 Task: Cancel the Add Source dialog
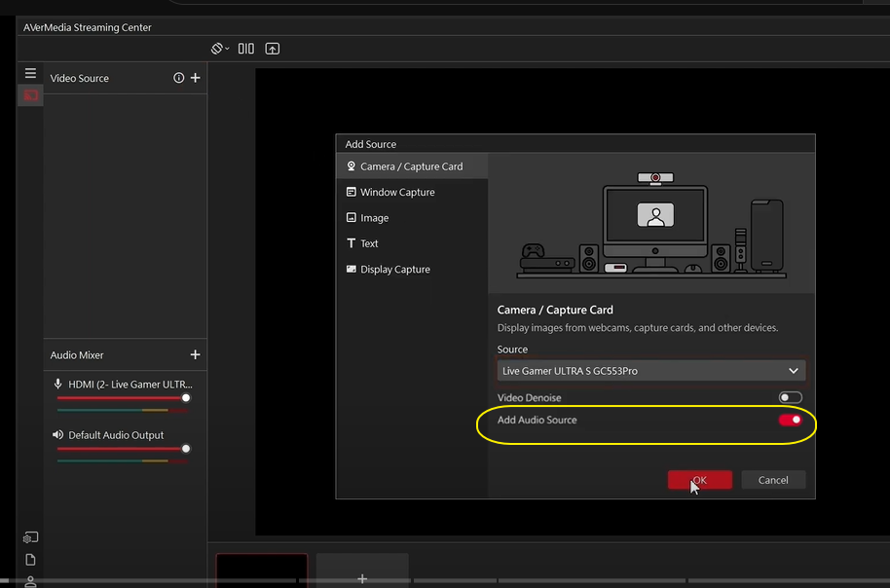[773, 480]
